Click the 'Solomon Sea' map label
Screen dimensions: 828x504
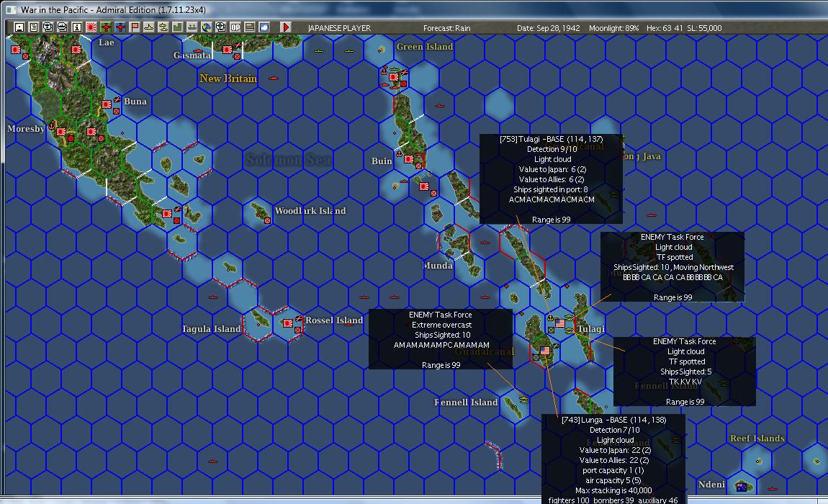[288, 159]
